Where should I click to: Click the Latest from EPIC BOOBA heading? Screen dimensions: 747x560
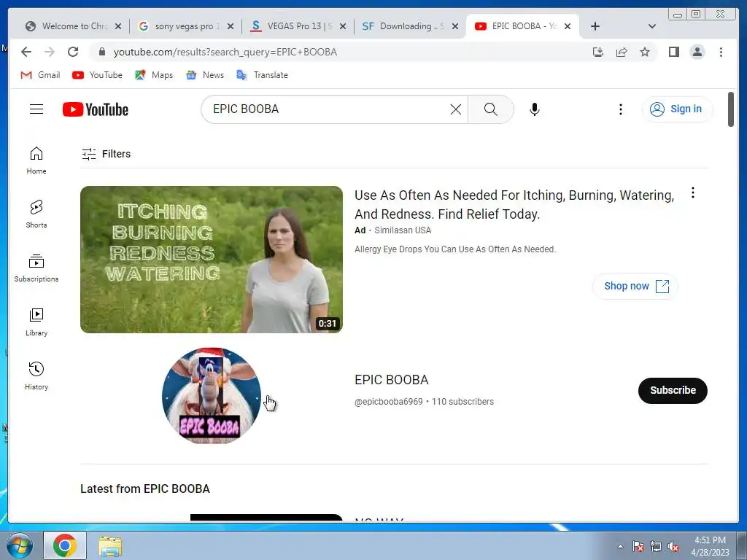[145, 489]
